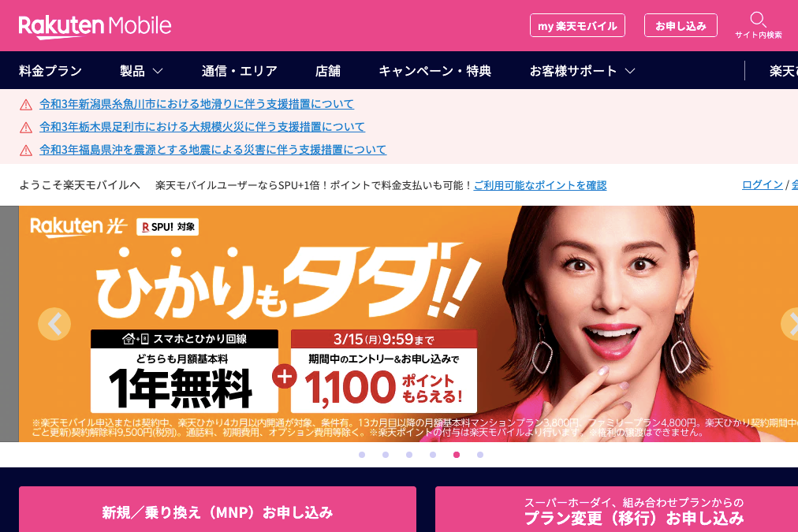This screenshot has width=798, height=532.
Task: Go to previous carousel slide arrow
Action: pyautogui.click(x=54, y=324)
